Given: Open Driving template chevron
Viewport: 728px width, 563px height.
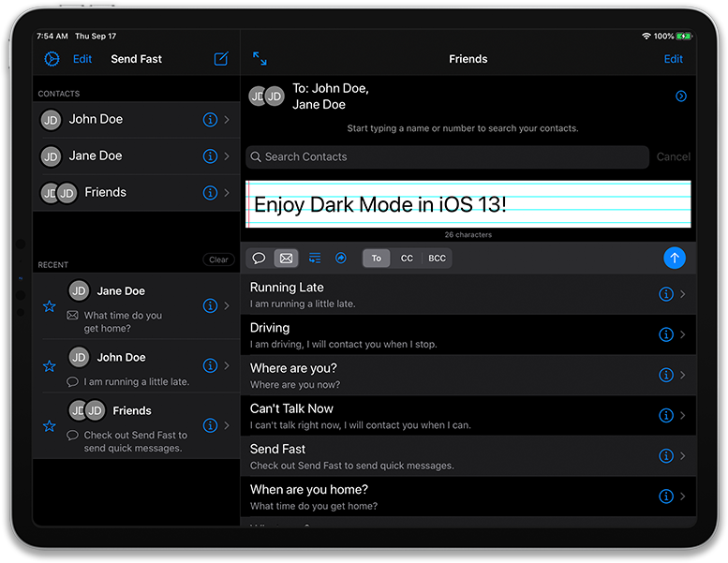Looking at the screenshot, I should click(682, 334).
